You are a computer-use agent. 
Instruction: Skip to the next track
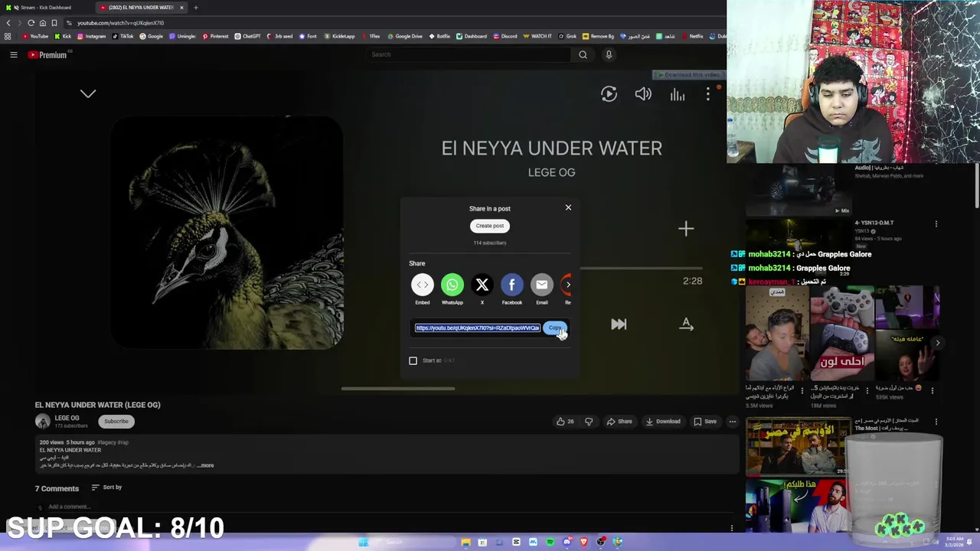click(619, 324)
